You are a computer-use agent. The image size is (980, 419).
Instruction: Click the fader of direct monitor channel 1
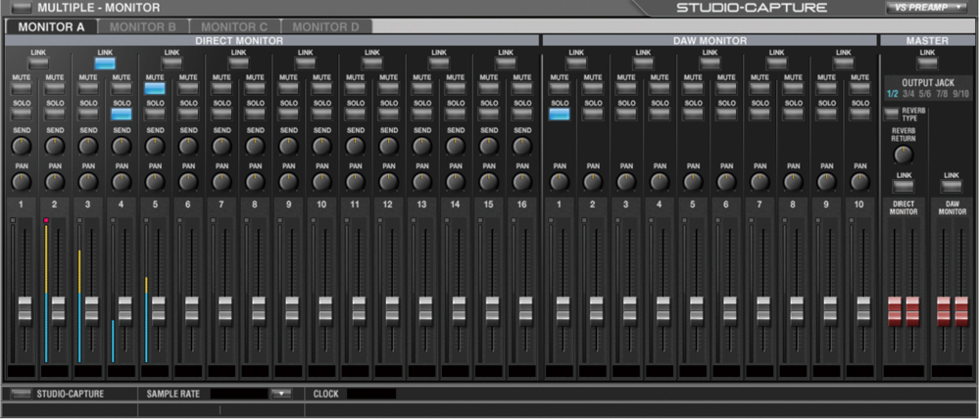click(x=25, y=309)
